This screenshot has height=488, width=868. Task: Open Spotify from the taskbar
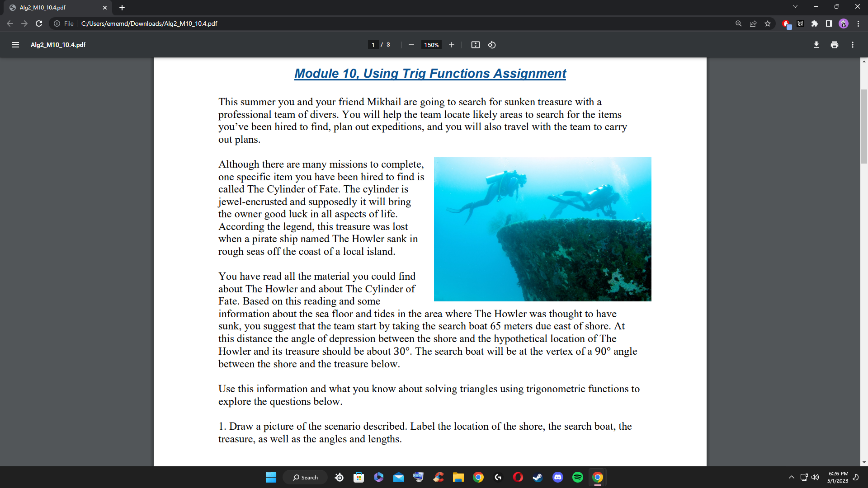point(577,477)
